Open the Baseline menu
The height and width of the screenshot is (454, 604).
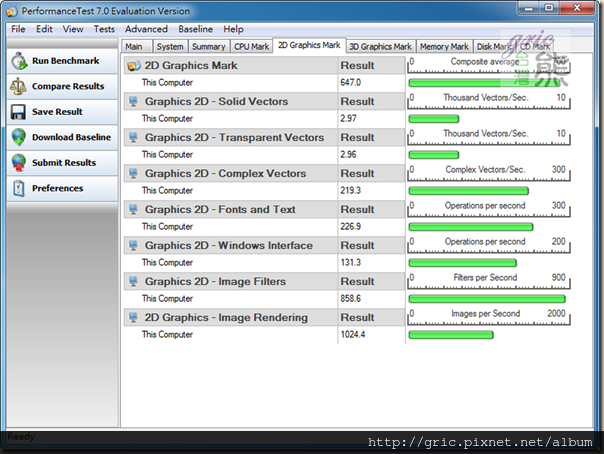point(195,29)
